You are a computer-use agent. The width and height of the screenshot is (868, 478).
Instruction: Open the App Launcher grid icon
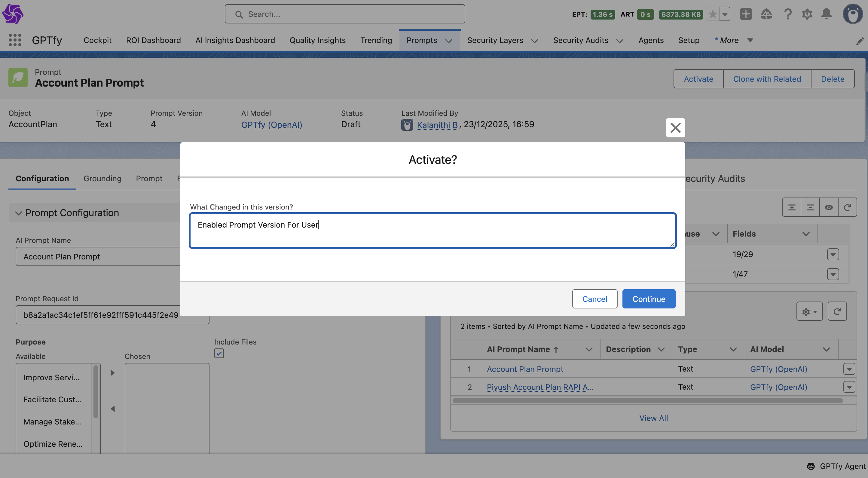[15, 40]
